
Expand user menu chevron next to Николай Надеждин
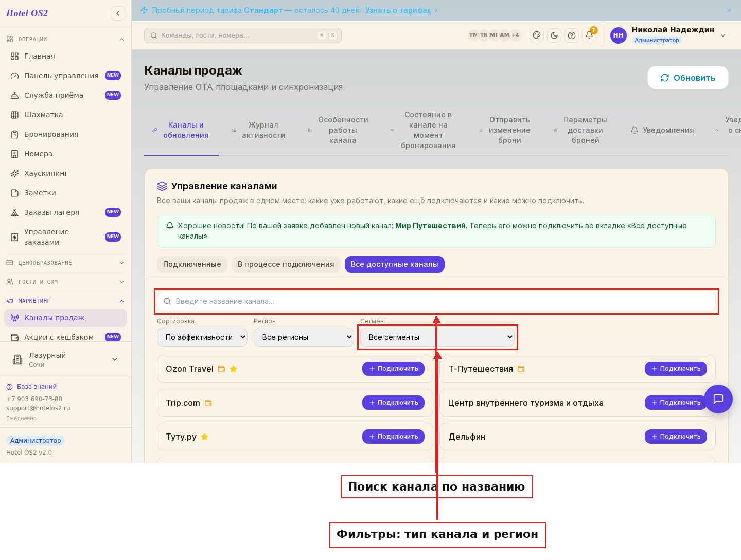click(723, 35)
